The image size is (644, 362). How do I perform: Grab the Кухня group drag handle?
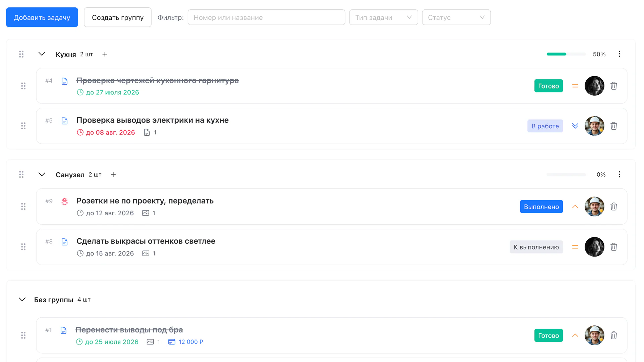coord(21,54)
